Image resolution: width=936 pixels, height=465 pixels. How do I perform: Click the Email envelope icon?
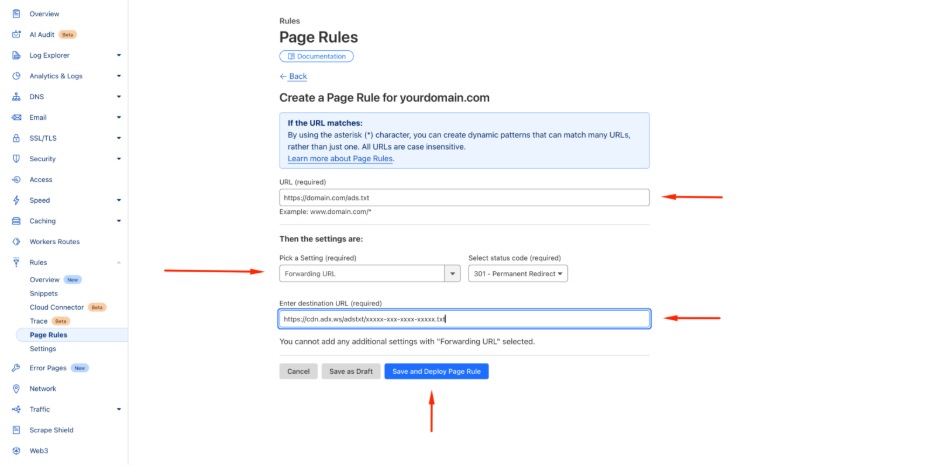pos(17,117)
